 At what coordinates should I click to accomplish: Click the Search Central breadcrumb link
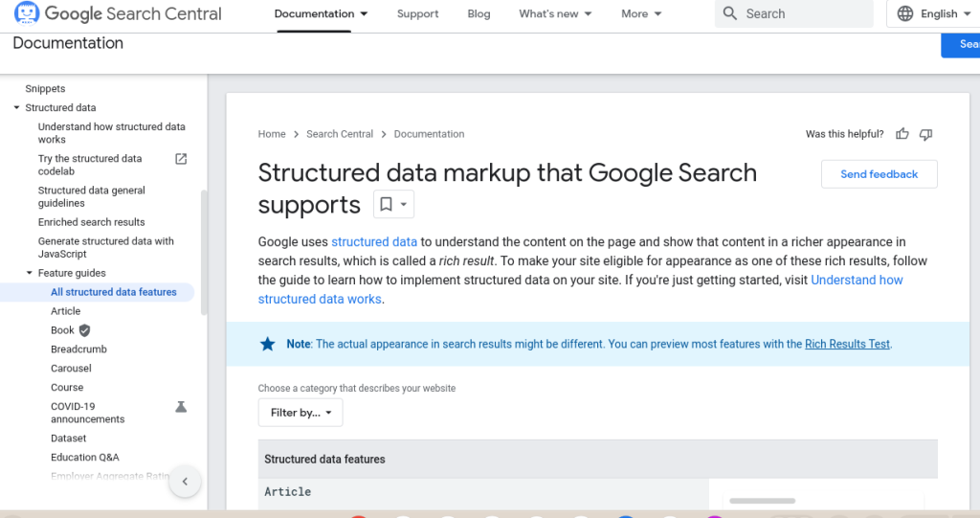point(340,134)
